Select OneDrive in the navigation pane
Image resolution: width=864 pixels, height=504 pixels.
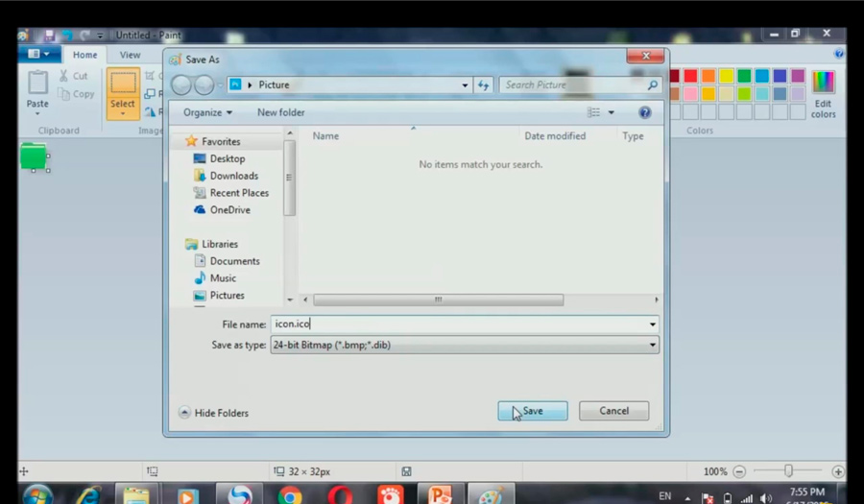click(222, 210)
